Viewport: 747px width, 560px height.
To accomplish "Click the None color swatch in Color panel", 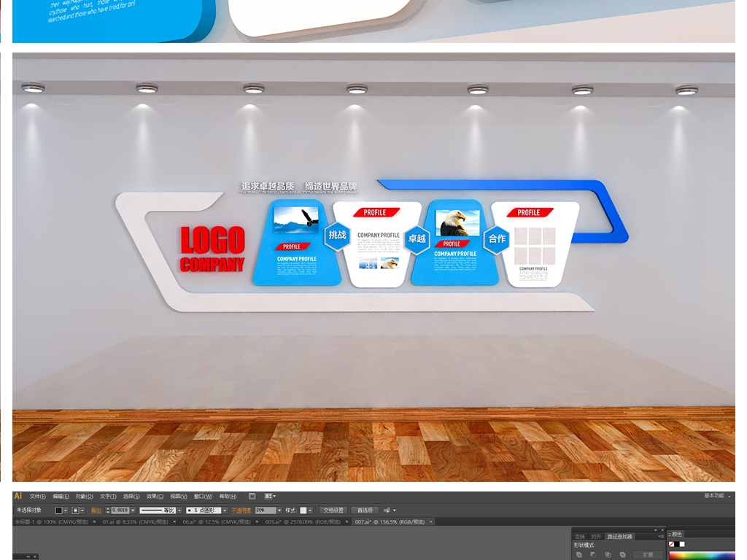I will pyautogui.click(x=672, y=544).
